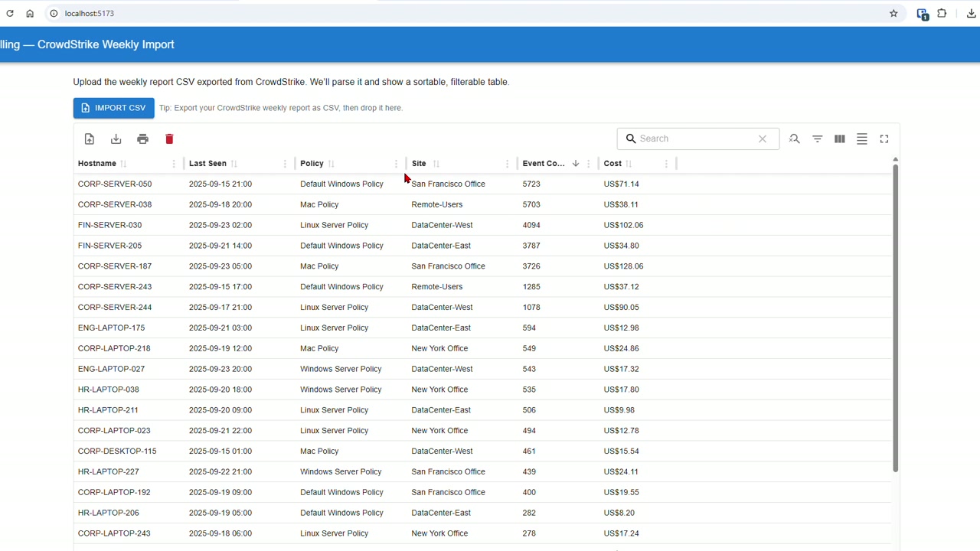Click the red delete trash icon
This screenshot has height=551, width=980.
(x=169, y=139)
